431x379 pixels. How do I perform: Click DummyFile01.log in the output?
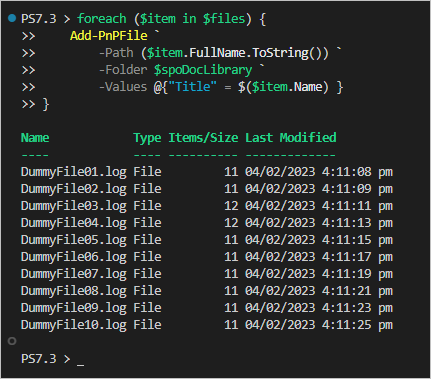point(74,172)
